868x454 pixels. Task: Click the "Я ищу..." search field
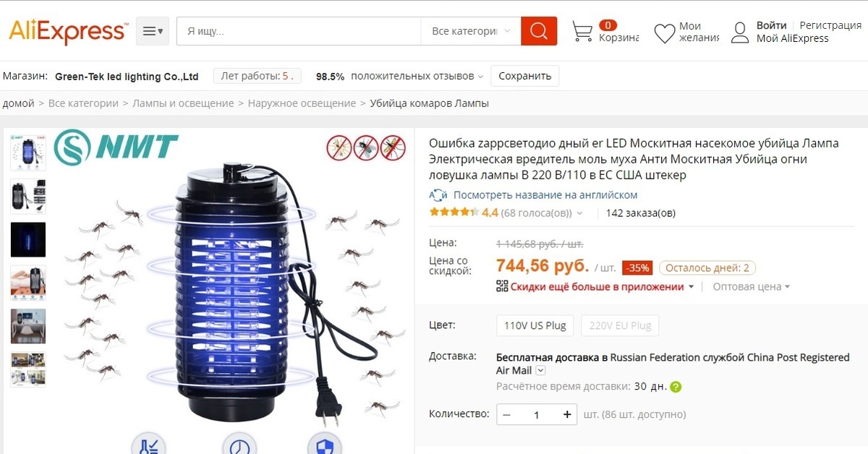(x=299, y=31)
